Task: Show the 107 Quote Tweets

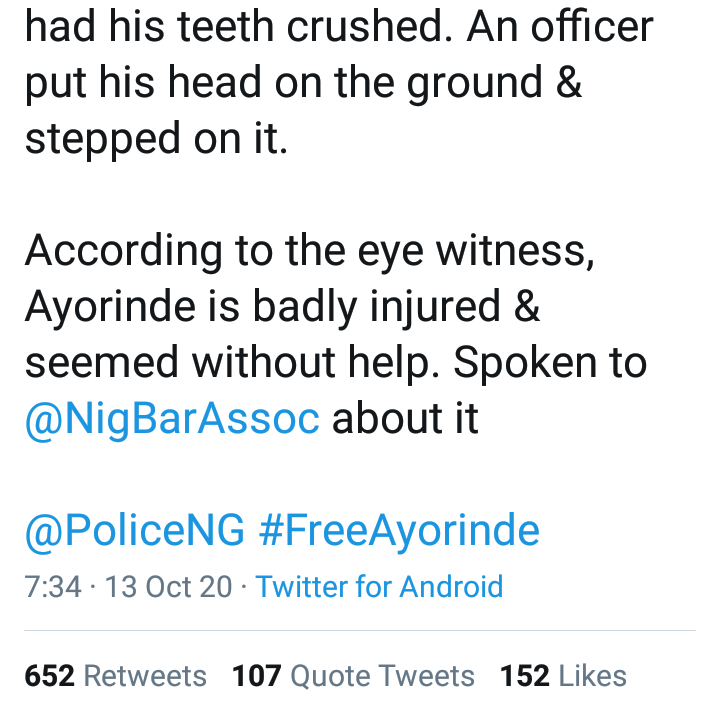Action: click(x=353, y=676)
